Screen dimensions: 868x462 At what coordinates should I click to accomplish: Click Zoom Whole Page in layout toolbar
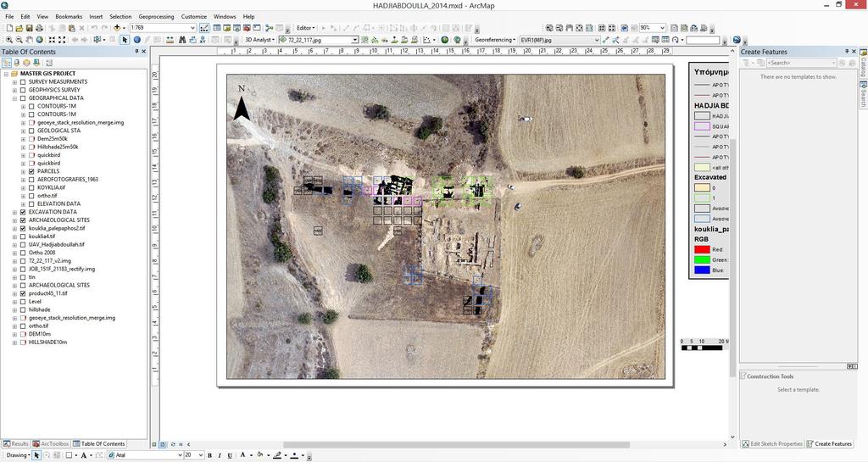[579, 28]
